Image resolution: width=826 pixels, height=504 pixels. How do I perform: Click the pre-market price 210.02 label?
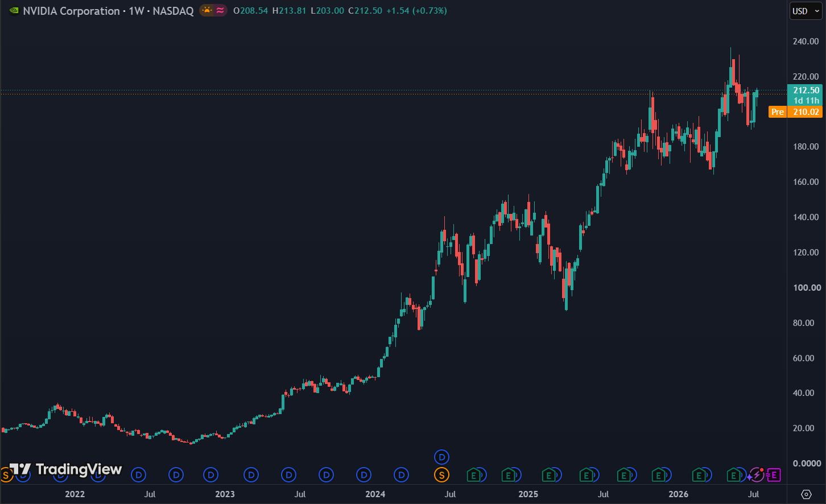click(x=806, y=112)
